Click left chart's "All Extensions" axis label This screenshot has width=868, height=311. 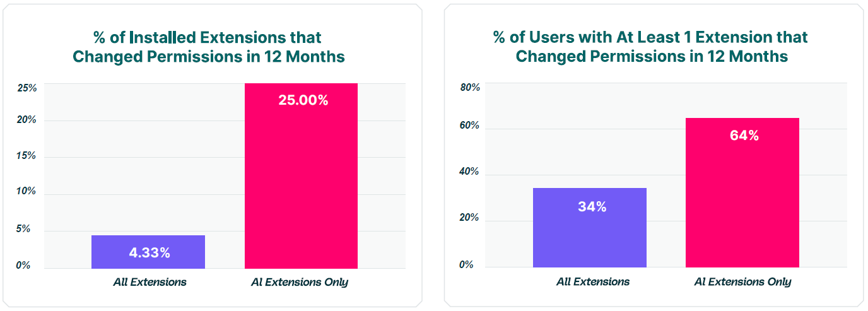tap(150, 282)
